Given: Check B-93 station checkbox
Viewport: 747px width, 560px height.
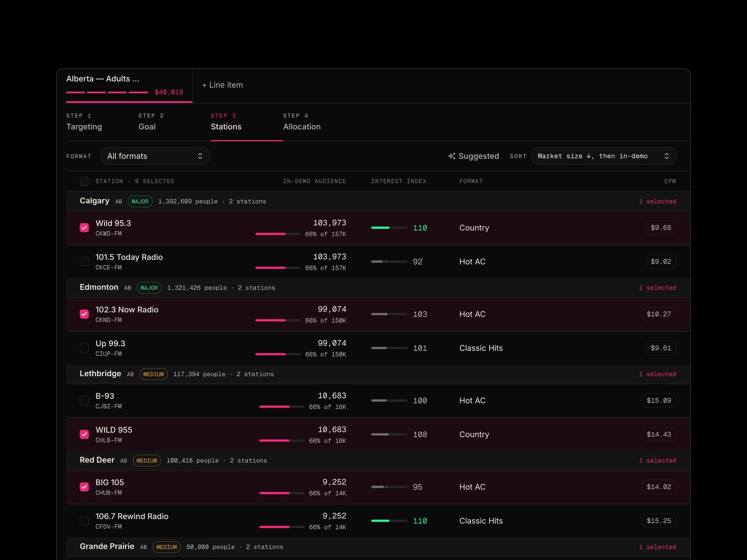Looking at the screenshot, I should 84,401.
